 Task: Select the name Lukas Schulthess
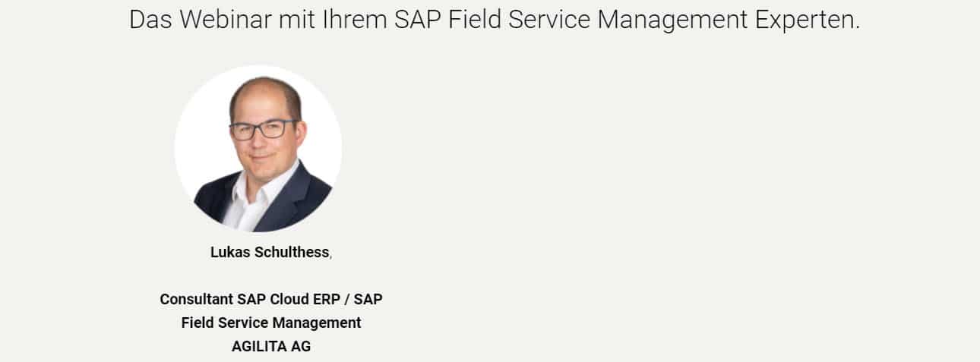[270, 253]
